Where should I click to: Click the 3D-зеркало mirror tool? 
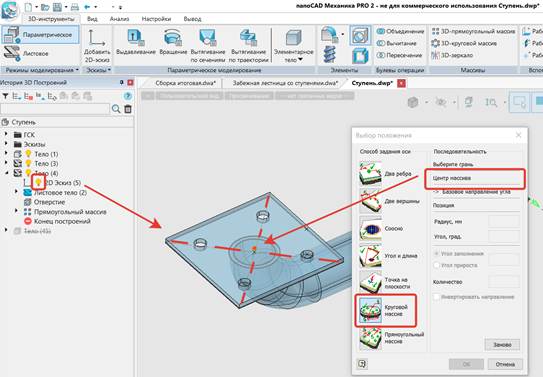(x=452, y=55)
